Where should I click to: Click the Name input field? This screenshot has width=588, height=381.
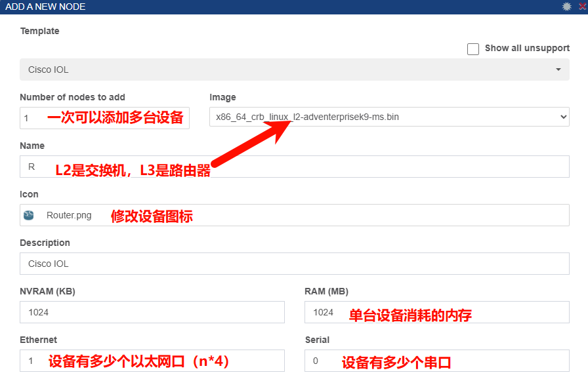pos(295,167)
